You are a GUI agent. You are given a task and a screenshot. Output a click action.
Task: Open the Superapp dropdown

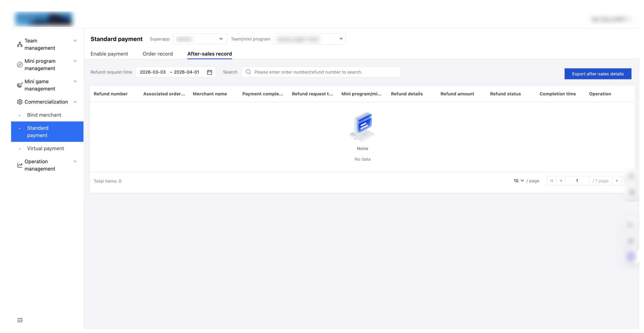tap(200, 39)
